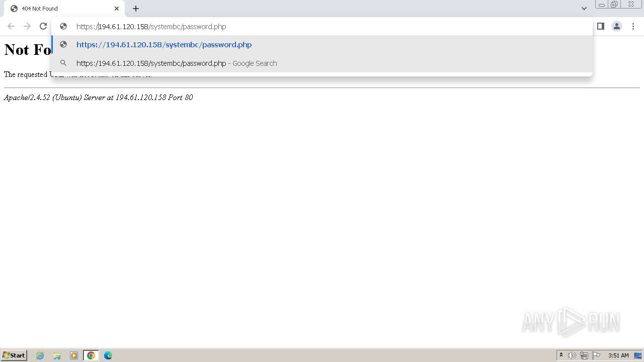The image size is (644, 362).
Task: Click the show desktop tray icon
Action: [x=638, y=355]
